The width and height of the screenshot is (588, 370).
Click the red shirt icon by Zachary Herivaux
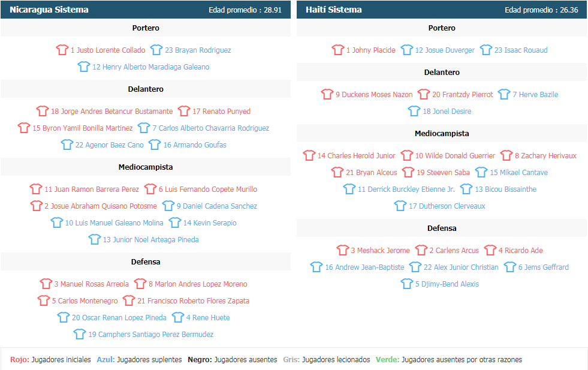(x=506, y=155)
